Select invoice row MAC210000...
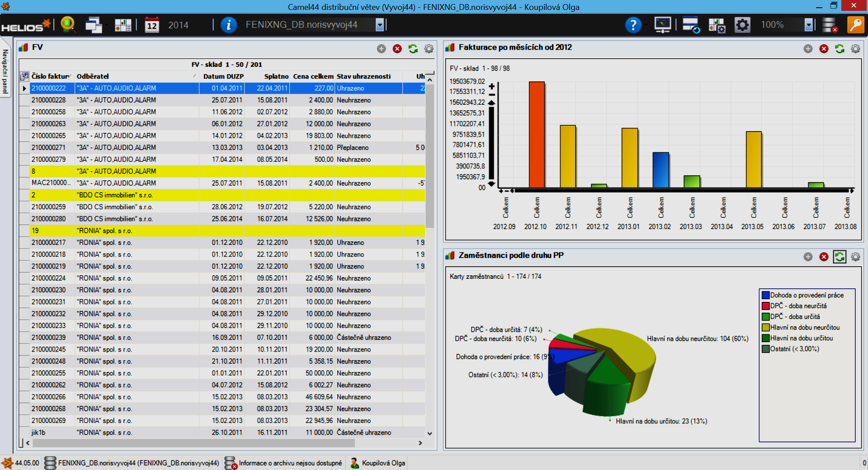 point(222,183)
